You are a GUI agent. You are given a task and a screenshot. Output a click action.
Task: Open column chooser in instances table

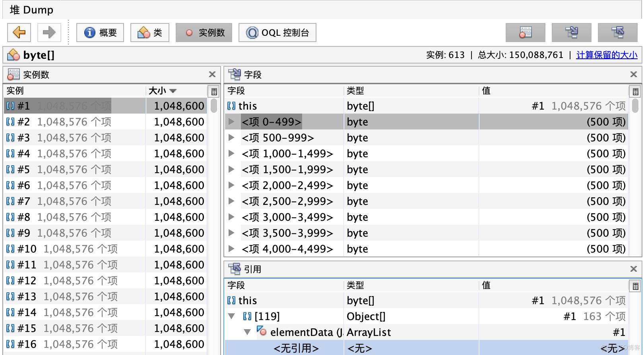(x=214, y=92)
